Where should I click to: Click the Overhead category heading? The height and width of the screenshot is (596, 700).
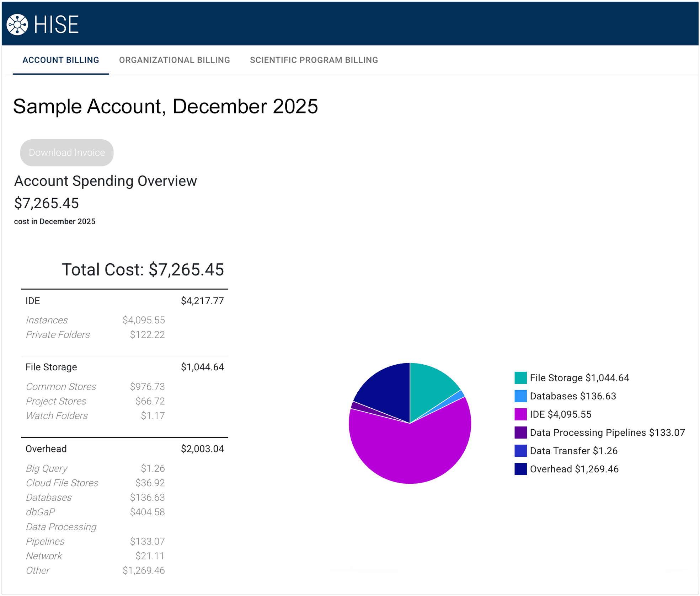click(46, 449)
